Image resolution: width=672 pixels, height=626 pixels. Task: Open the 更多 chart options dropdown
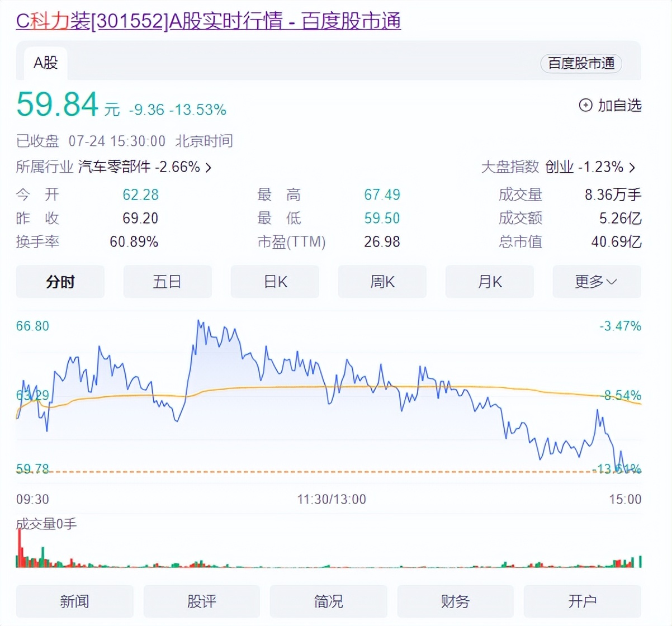point(597,282)
